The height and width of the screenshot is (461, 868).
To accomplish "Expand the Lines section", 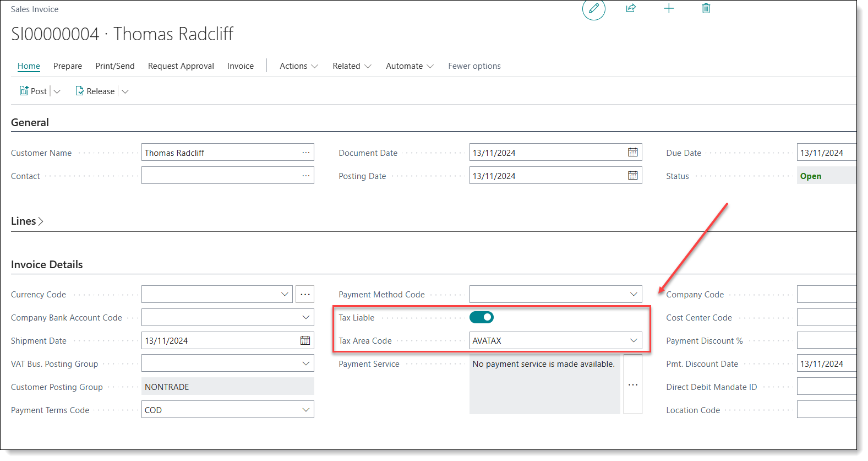I will click(27, 221).
